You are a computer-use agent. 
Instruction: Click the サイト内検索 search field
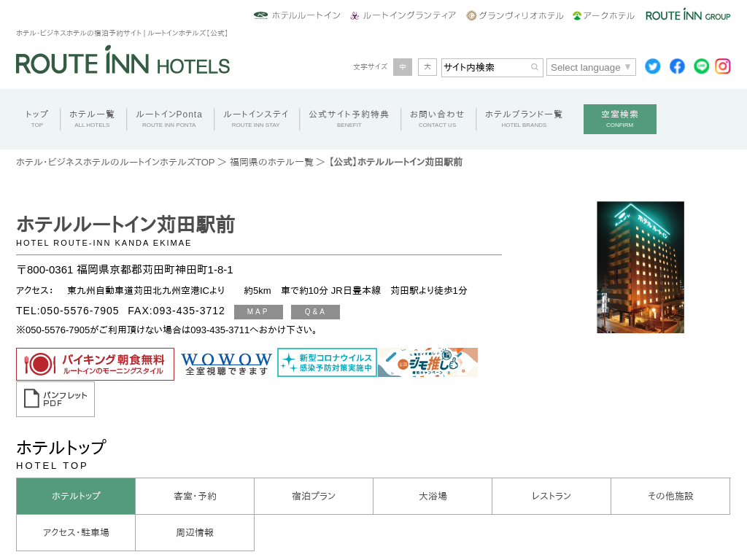(492, 67)
